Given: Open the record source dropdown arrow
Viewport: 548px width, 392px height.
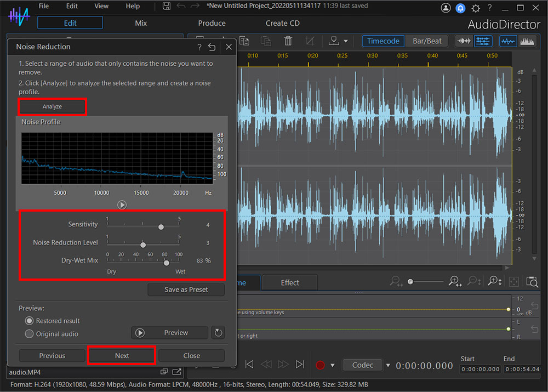Looking at the screenshot, I should coord(333,365).
